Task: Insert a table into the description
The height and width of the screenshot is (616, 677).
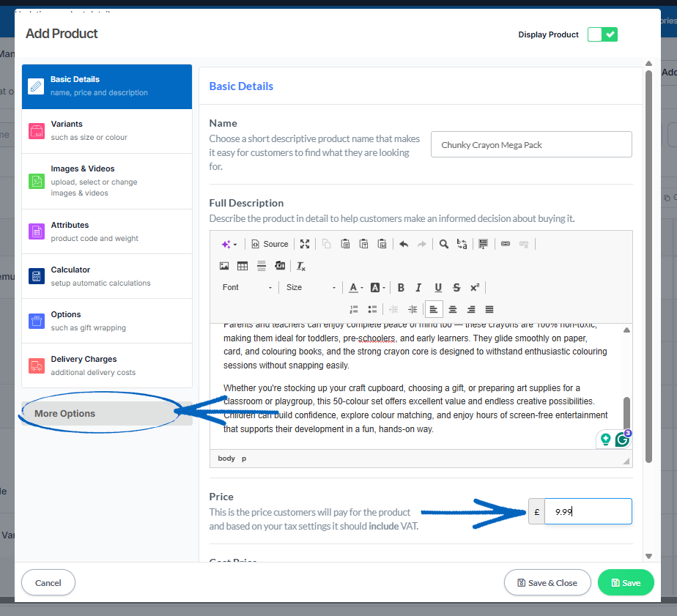Action: (x=243, y=266)
